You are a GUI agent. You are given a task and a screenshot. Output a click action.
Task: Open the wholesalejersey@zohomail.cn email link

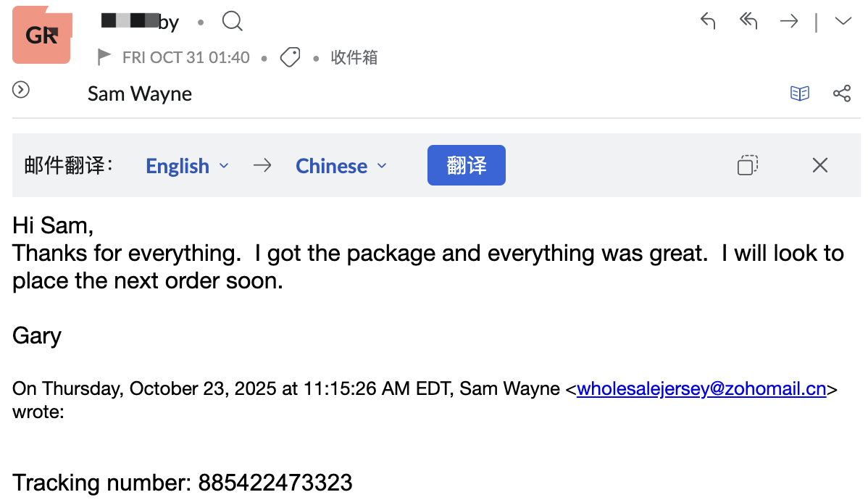(701, 389)
